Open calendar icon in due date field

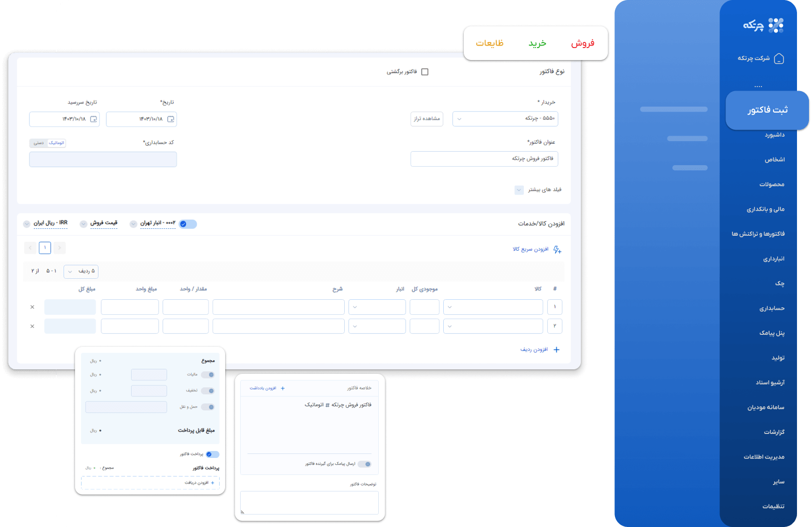point(94,119)
